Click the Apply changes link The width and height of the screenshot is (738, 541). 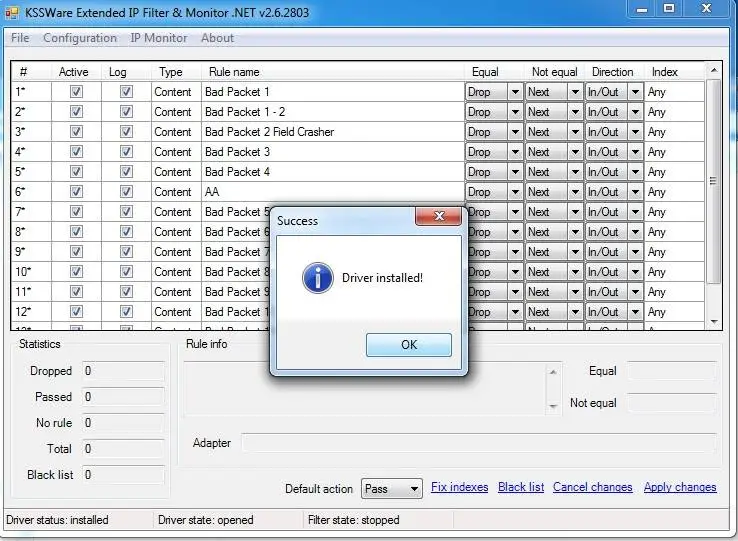pos(680,487)
